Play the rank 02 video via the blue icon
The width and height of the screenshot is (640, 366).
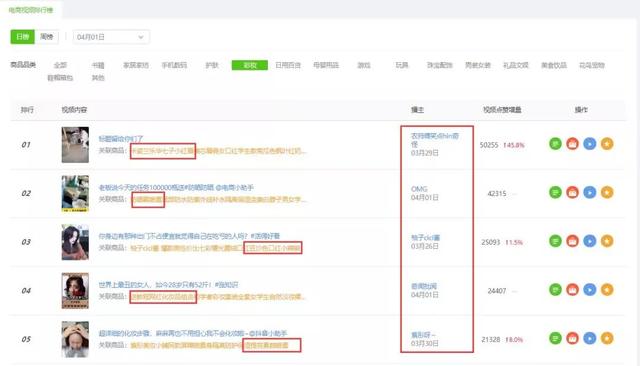pos(589,192)
